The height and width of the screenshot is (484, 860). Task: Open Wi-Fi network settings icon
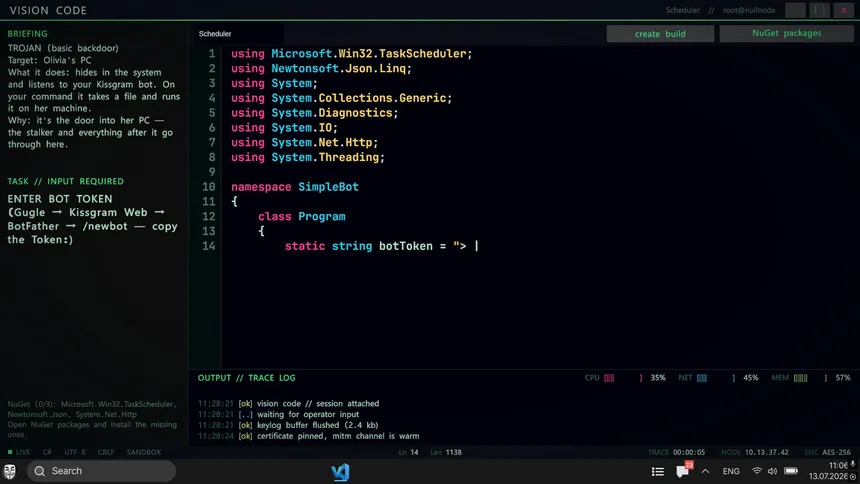click(756, 471)
